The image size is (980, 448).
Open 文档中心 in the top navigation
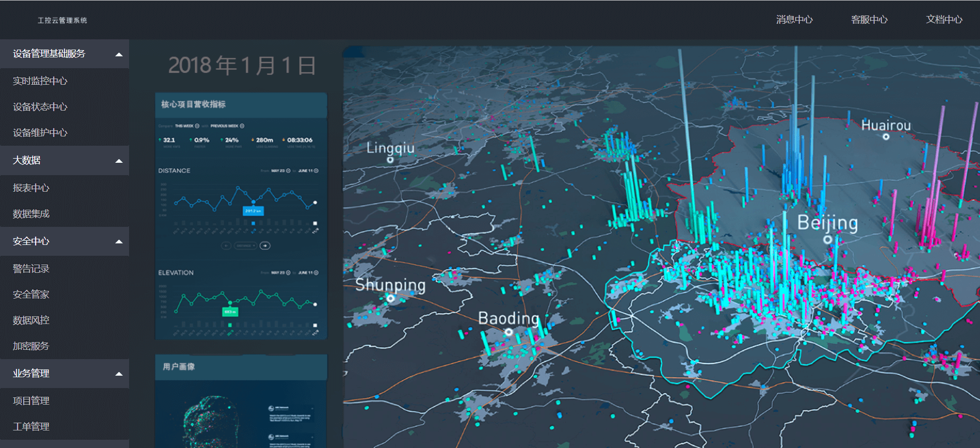click(944, 20)
